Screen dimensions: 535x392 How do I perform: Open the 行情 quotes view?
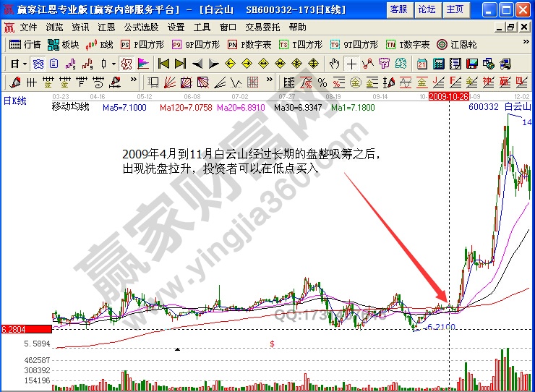(25, 44)
